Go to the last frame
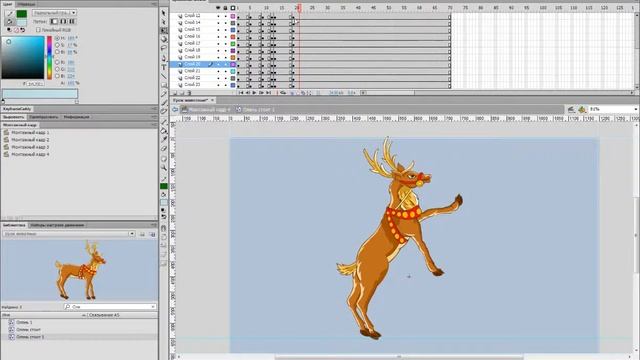This screenshot has height=360, width=640. click(268, 93)
